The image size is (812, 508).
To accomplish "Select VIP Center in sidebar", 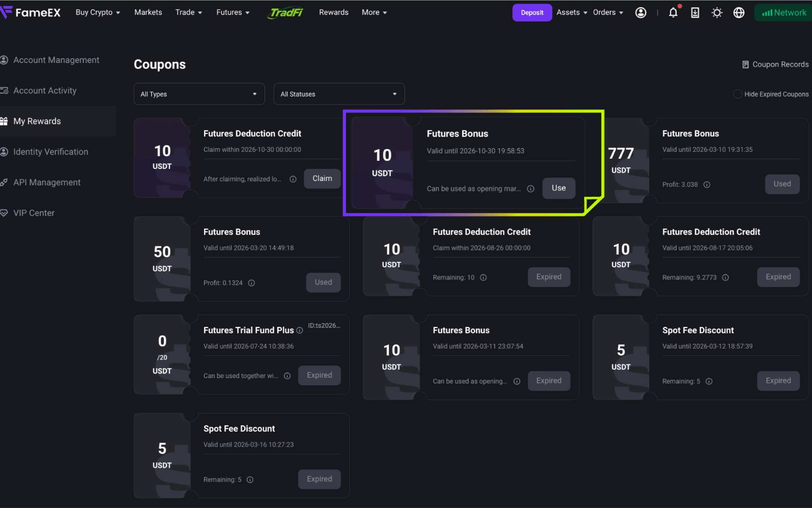I will click(34, 213).
